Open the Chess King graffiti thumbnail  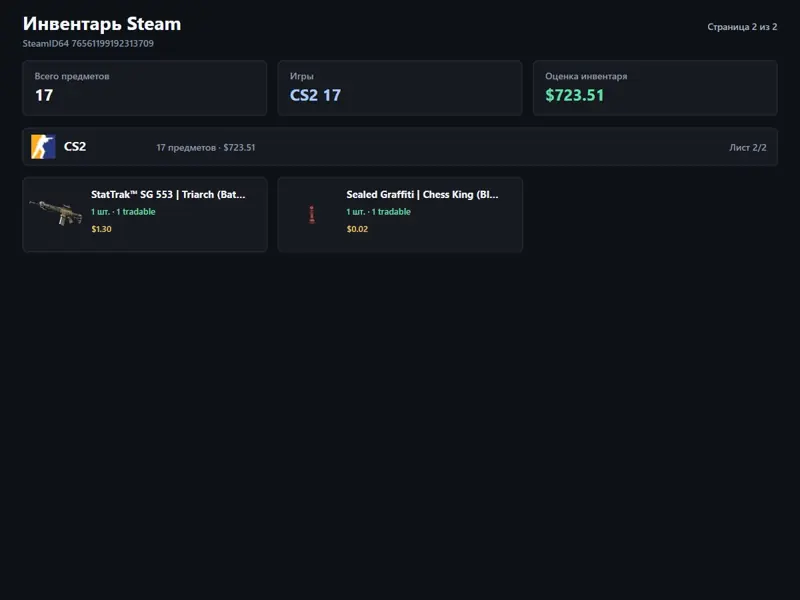[312, 214]
